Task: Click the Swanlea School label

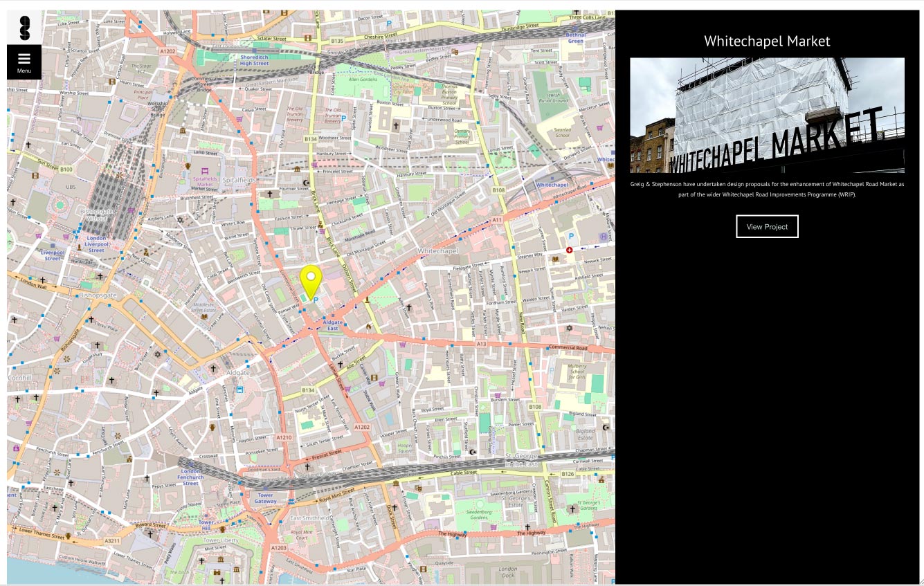Action: click(x=562, y=131)
